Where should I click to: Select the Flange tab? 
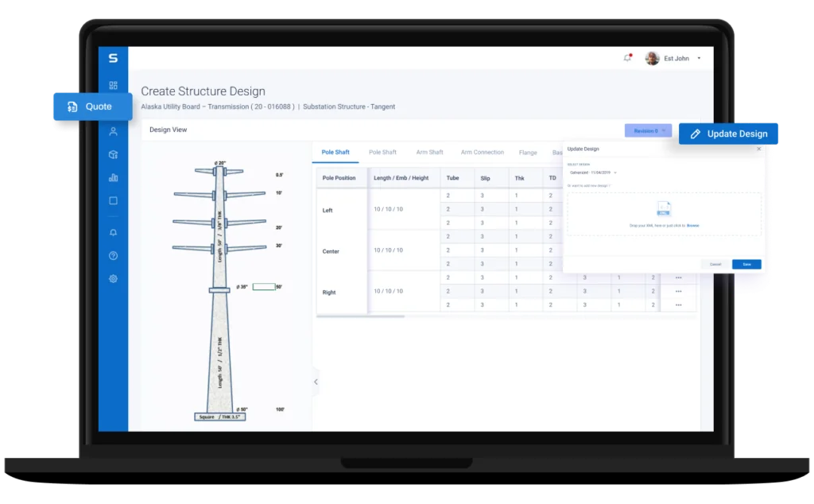click(528, 153)
